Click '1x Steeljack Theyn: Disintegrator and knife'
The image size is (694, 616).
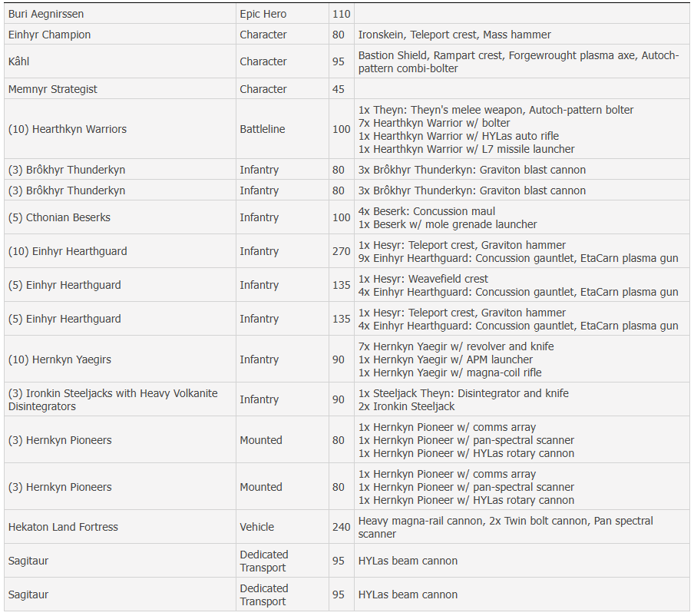(464, 393)
